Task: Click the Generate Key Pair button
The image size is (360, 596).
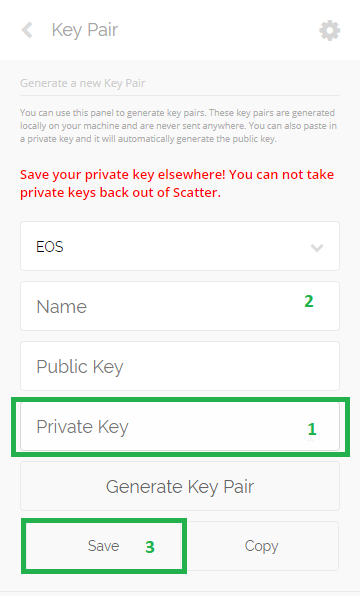Action: 180,486
